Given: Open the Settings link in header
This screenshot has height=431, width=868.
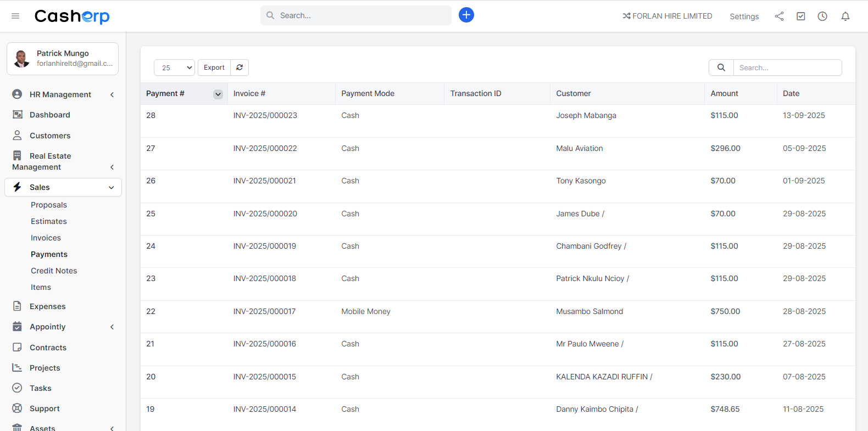Looking at the screenshot, I should click(744, 16).
